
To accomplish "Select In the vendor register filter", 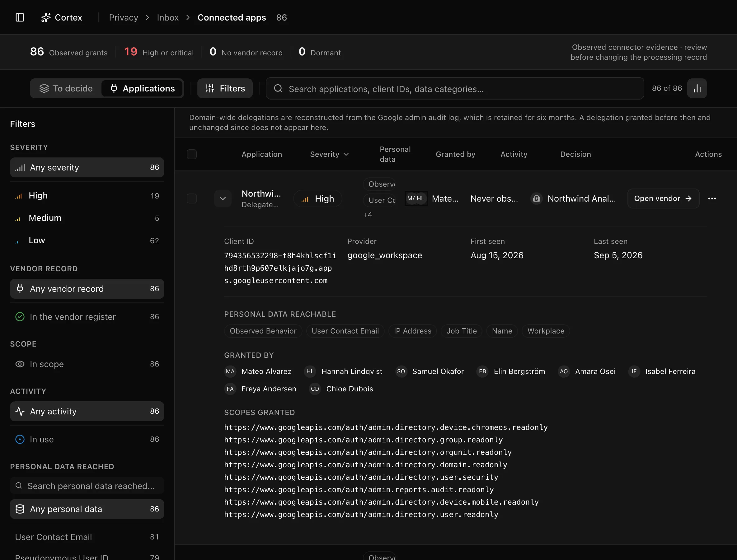I will (x=87, y=317).
